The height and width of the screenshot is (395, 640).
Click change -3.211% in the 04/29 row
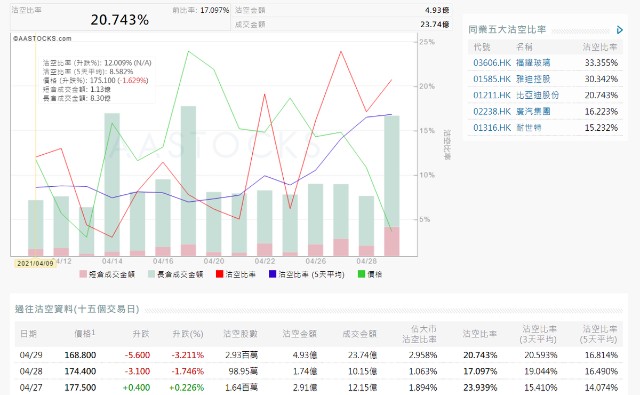(188, 355)
